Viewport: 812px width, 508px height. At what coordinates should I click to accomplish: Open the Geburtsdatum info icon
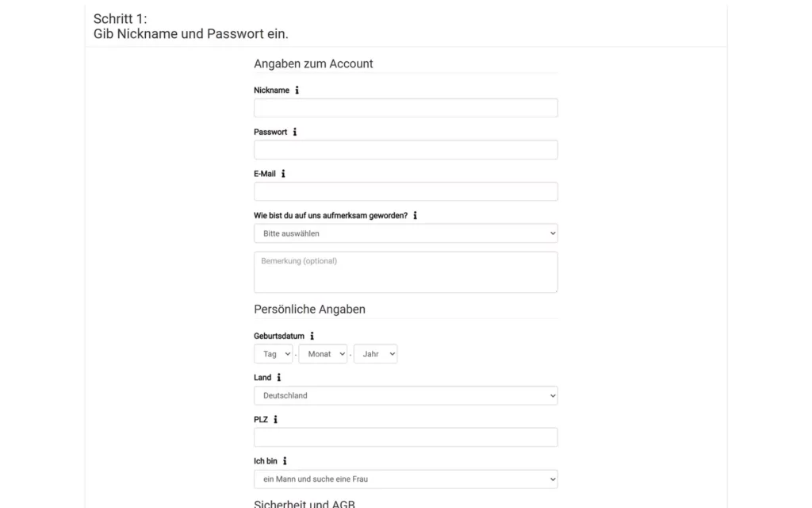click(310, 336)
